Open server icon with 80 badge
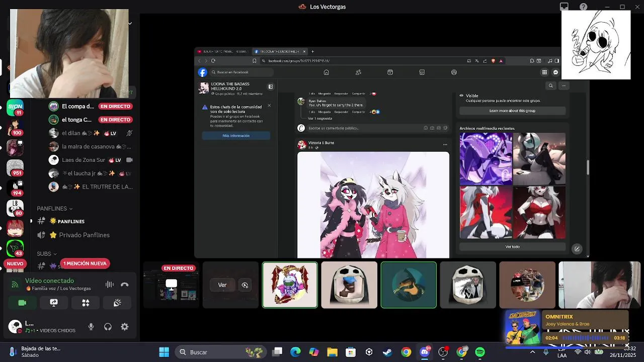The width and height of the screenshot is (644, 362). point(15,207)
